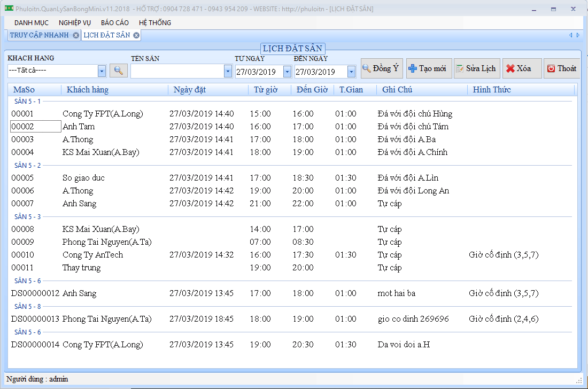Click note Da voi doi a.H

click(x=404, y=345)
